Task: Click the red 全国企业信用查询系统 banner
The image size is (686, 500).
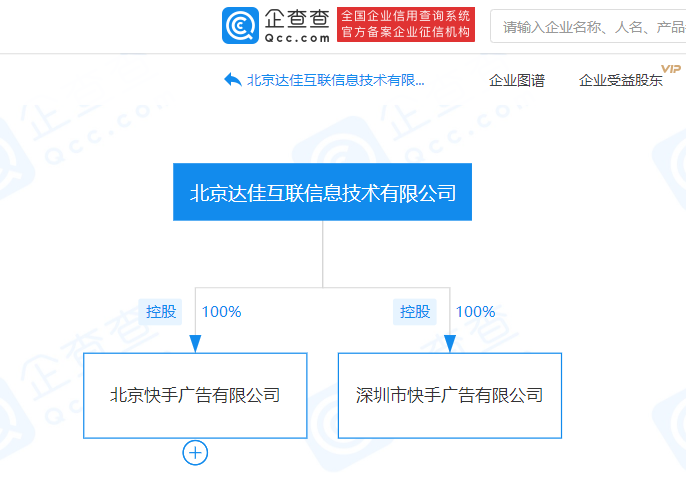Action: coord(406,24)
